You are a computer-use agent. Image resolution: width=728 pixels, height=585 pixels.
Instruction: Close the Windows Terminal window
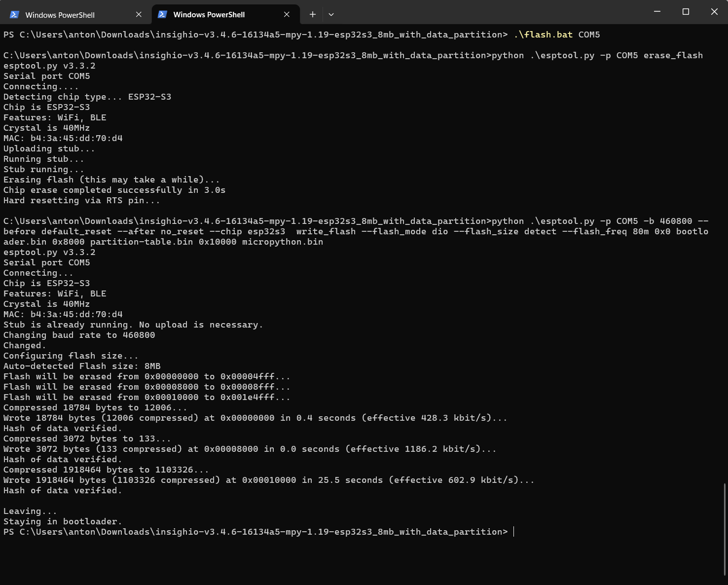pyautogui.click(x=714, y=12)
